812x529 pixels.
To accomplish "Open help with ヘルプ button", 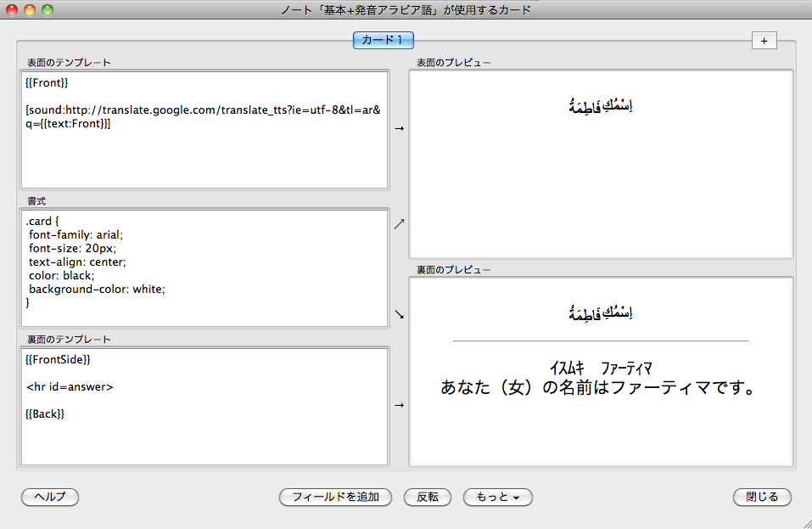I will pyautogui.click(x=50, y=497).
